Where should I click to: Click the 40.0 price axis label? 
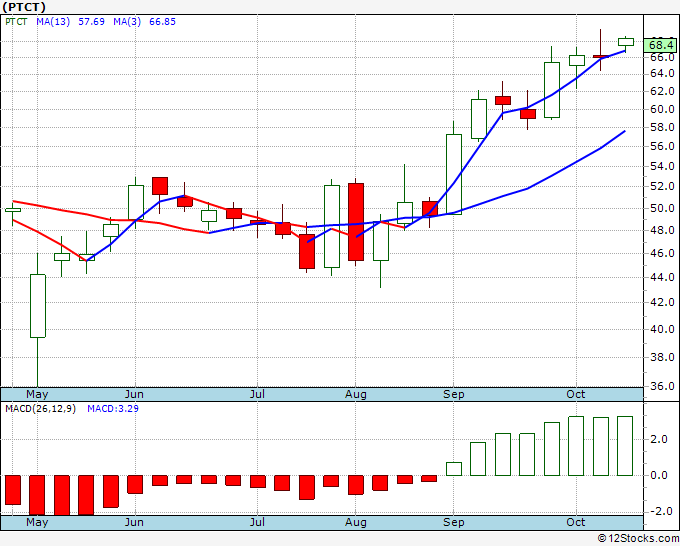662,330
